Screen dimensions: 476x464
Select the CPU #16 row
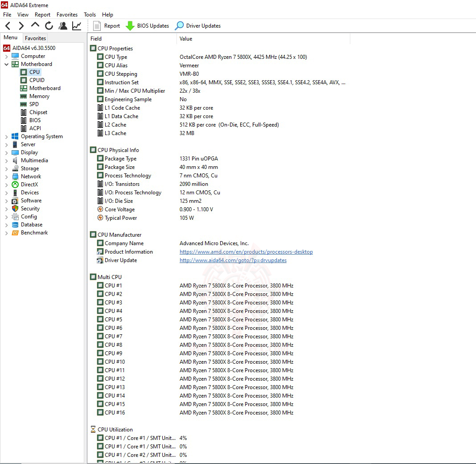coord(219,412)
